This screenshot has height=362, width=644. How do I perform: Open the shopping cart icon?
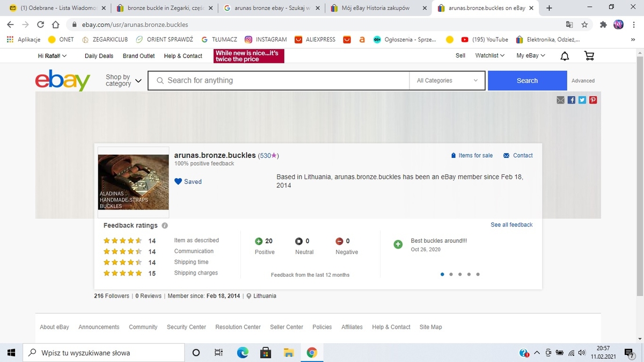tap(589, 56)
